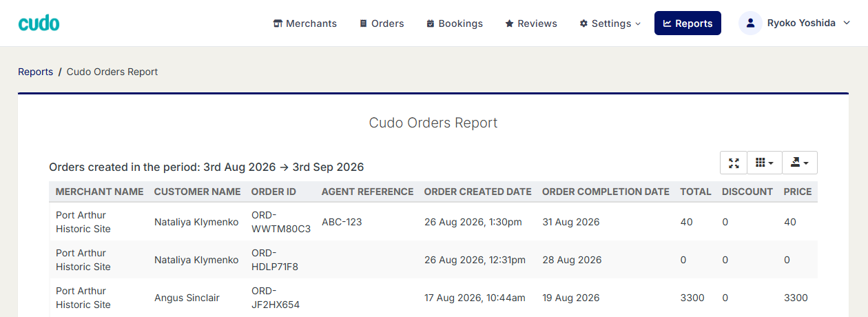Sort by Order Created Date column

(x=477, y=192)
